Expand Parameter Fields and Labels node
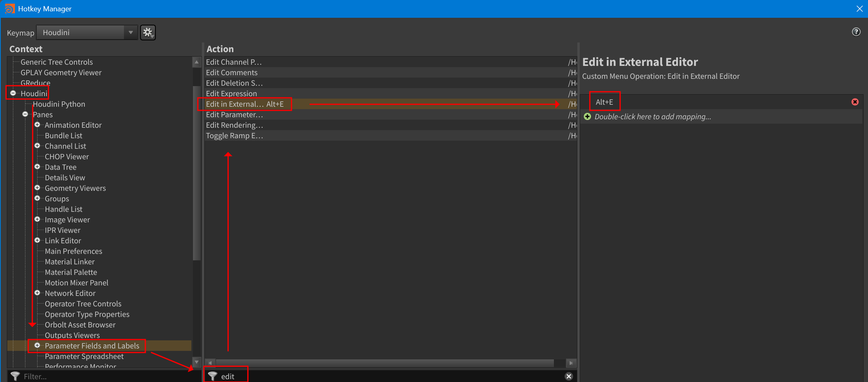Image resolution: width=868 pixels, height=382 pixels. pos(37,345)
